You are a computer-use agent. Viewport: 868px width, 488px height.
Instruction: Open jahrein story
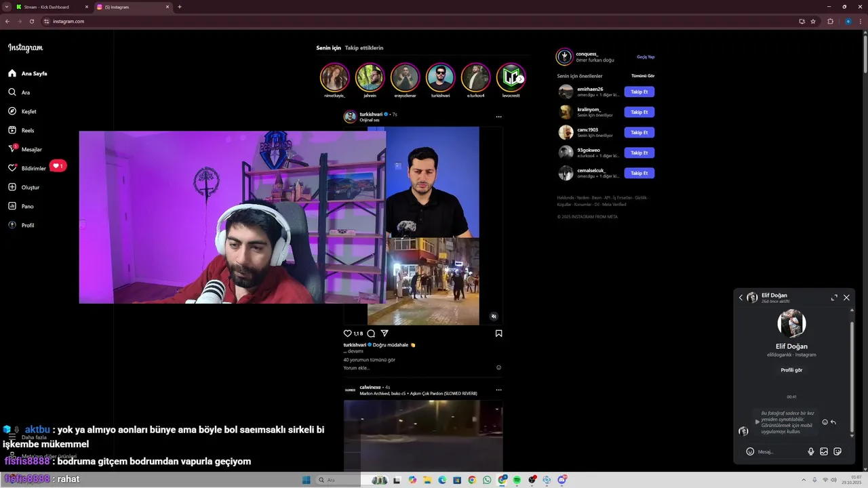[370, 77]
